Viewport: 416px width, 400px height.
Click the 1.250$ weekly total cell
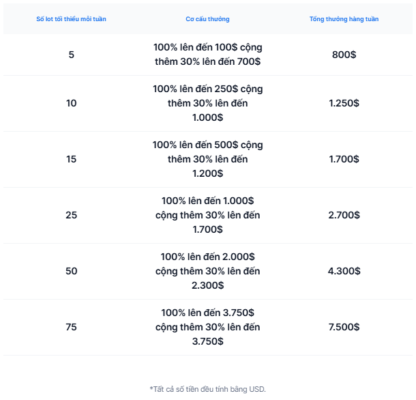pyautogui.click(x=344, y=103)
